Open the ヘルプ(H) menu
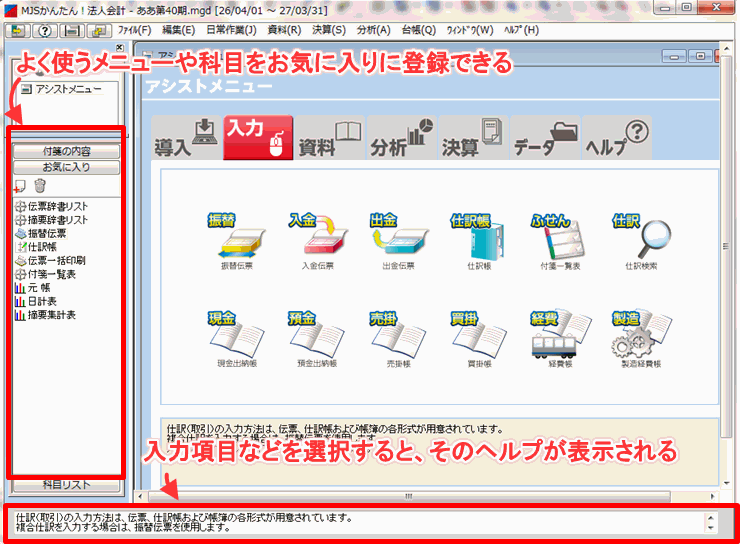The width and height of the screenshot is (740, 544). [521, 30]
